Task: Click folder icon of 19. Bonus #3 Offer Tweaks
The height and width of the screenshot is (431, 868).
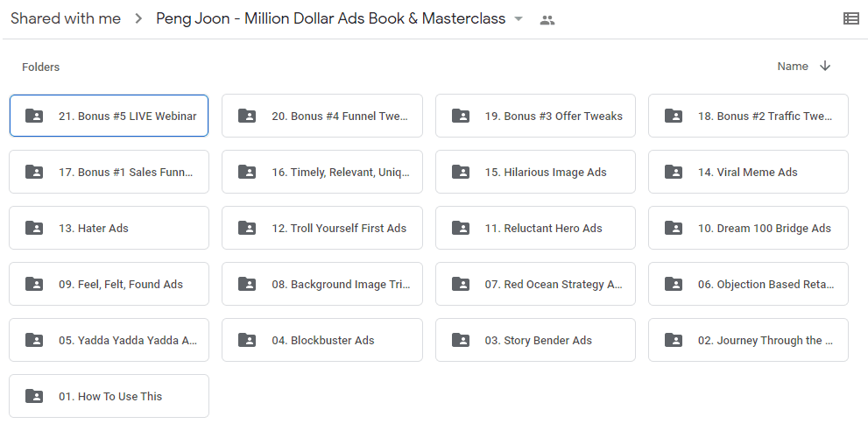Action: coord(461,116)
